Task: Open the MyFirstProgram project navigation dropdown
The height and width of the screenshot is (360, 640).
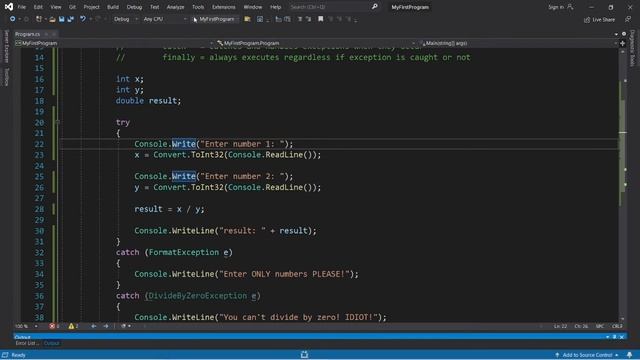Action: pyautogui.click(x=114, y=43)
